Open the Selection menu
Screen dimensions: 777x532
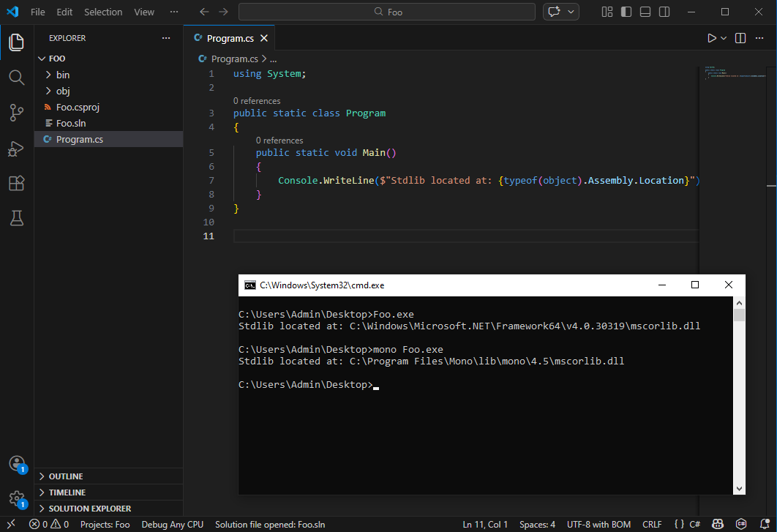[103, 12]
